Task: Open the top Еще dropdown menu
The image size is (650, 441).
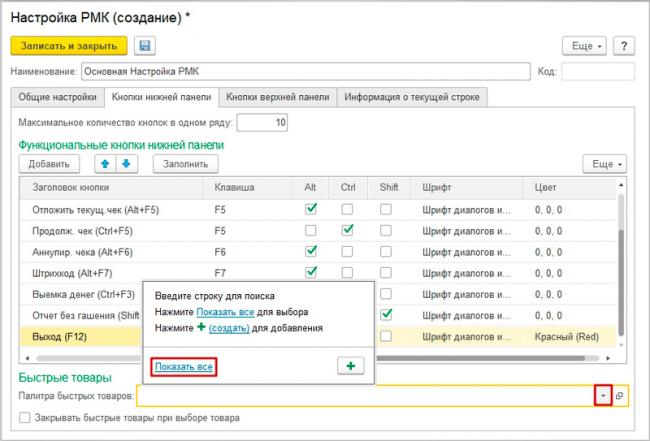Action: [x=584, y=46]
